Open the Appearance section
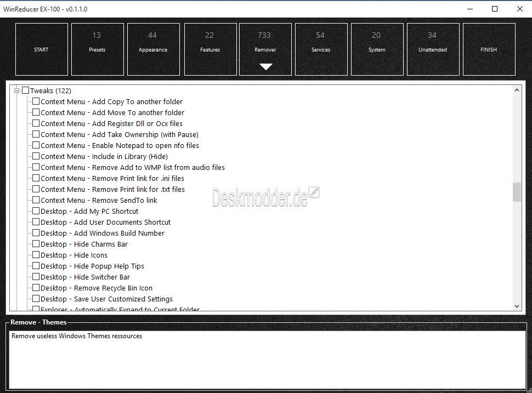 (154, 49)
